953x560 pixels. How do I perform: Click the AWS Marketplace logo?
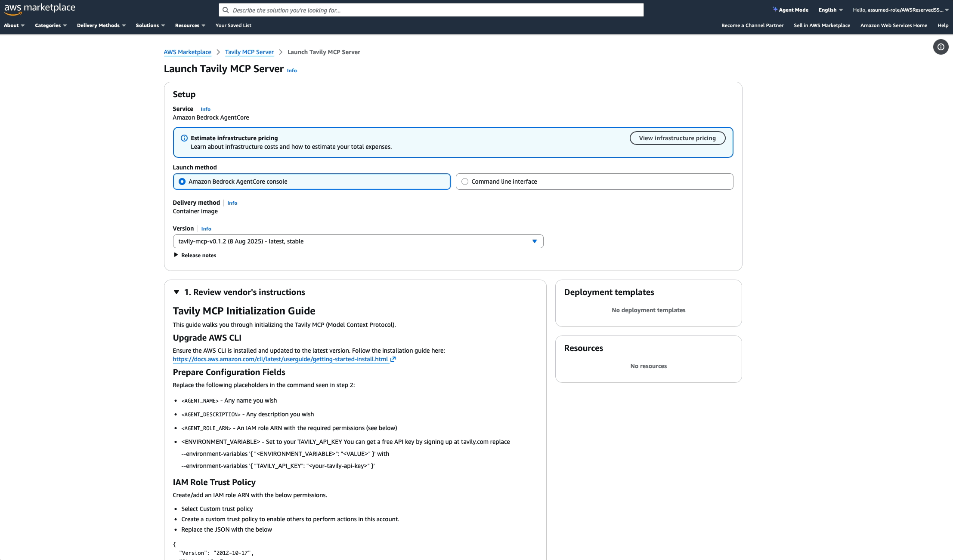tap(40, 8)
